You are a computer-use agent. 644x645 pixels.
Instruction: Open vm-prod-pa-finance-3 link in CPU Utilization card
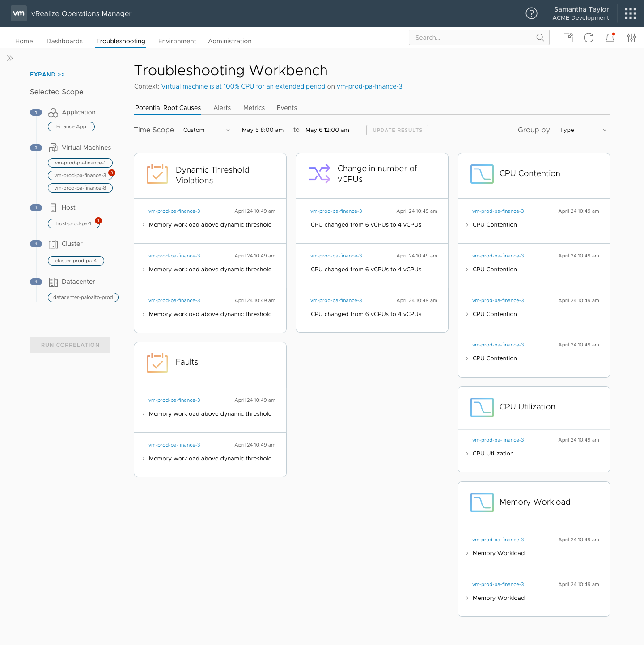tap(498, 440)
